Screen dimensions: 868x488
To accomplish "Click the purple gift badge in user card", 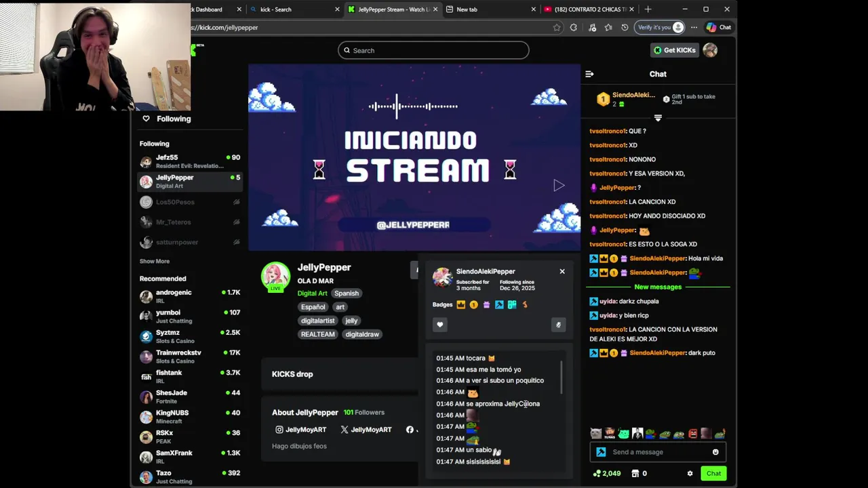I will click(486, 305).
